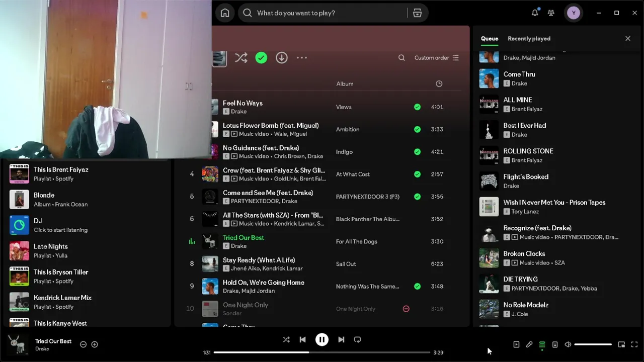Viewport: 644px width, 362px height.
Task: Close the queue panel
Action: (628, 39)
